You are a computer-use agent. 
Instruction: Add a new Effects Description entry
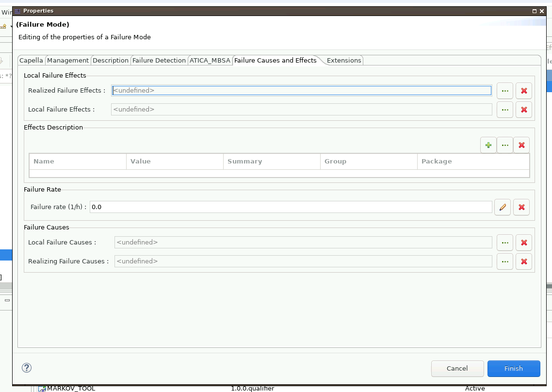pos(488,145)
